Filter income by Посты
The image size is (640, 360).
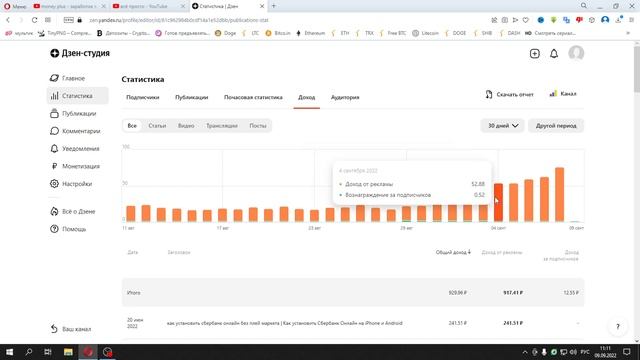(x=258, y=126)
